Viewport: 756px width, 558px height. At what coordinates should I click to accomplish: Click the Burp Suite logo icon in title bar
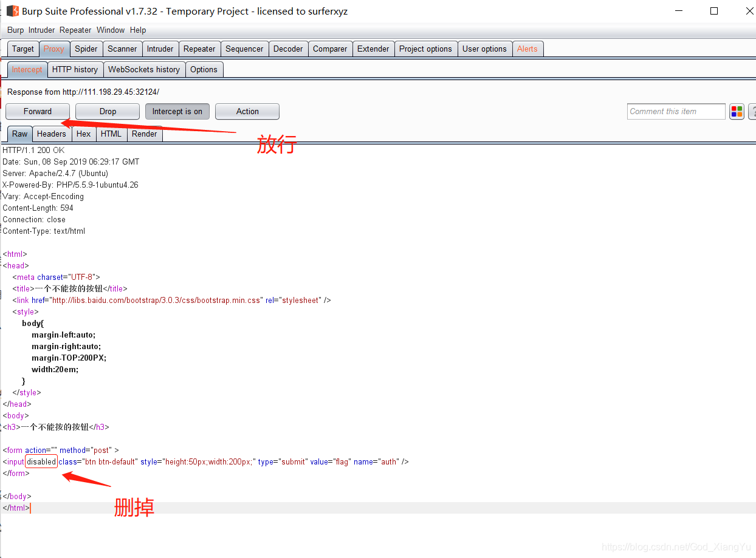(12, 11)
